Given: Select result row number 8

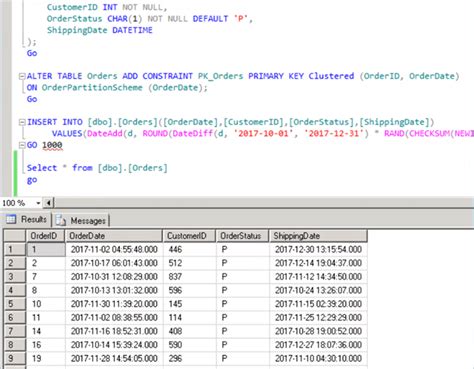Looking at the screenshot, I should pyautogui.click(x=15, y=345).
